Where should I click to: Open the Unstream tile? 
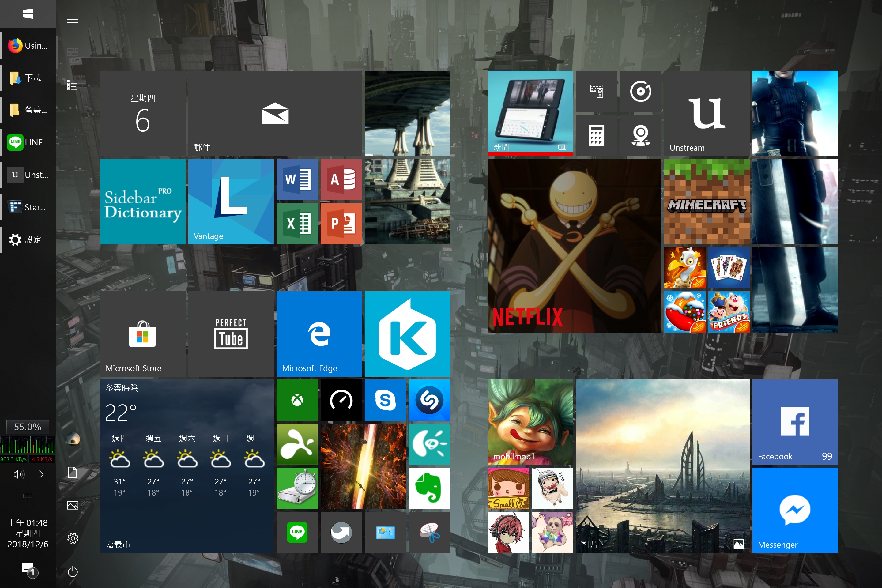tap(707, 114)
